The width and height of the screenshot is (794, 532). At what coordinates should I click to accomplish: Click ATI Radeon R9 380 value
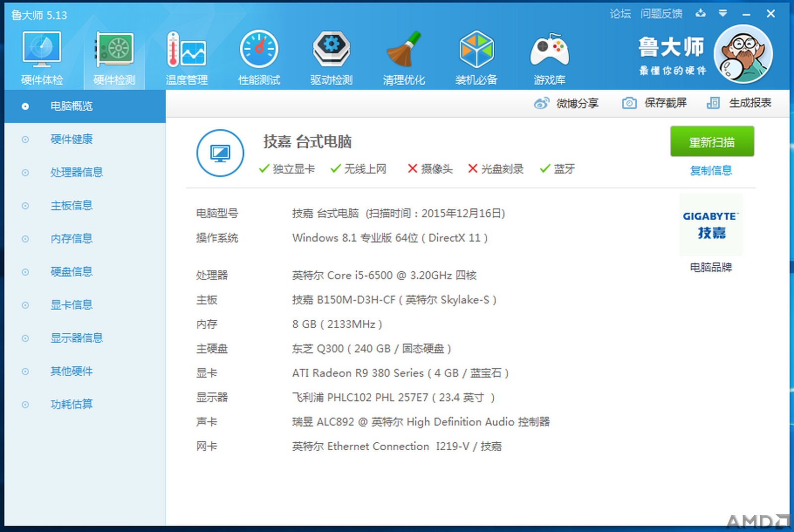click(400, 373)
